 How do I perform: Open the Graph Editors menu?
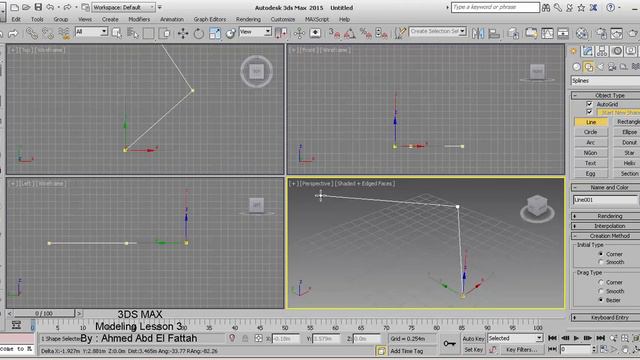pos(209,19)
